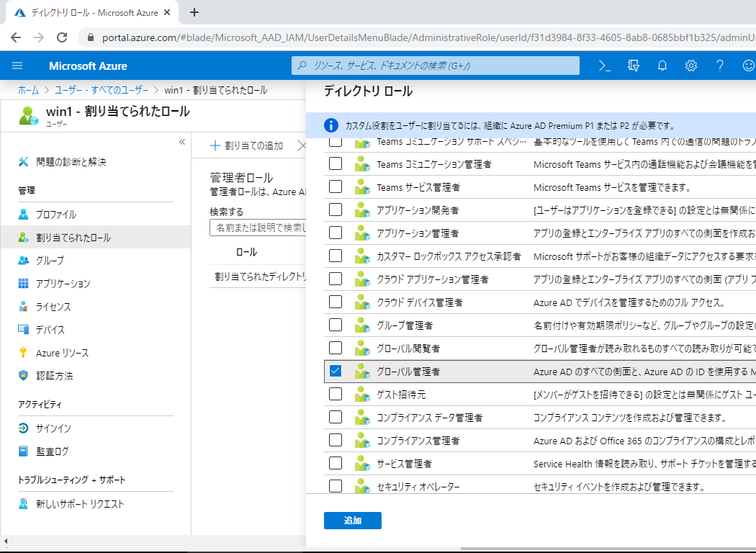Go to ホーム breadcrumb link
The width and height of the screenshot is (756, 553).
tap(29, 90)
